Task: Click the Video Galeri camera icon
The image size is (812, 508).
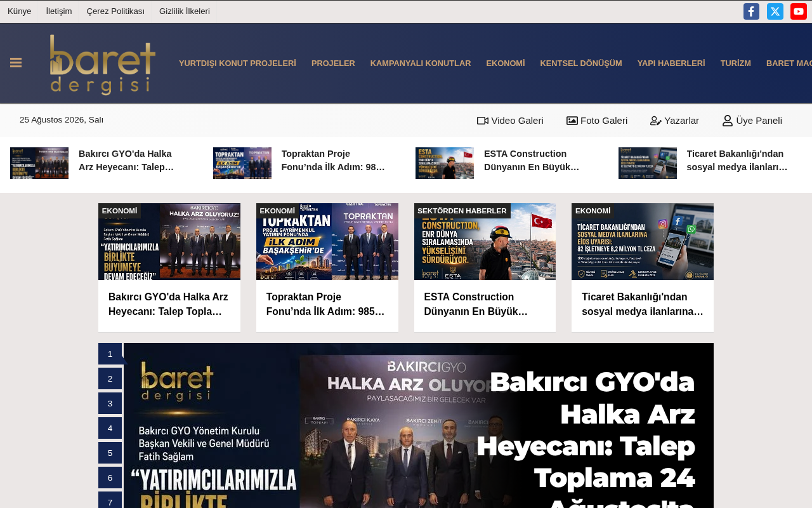Action: tap(483, 121)
